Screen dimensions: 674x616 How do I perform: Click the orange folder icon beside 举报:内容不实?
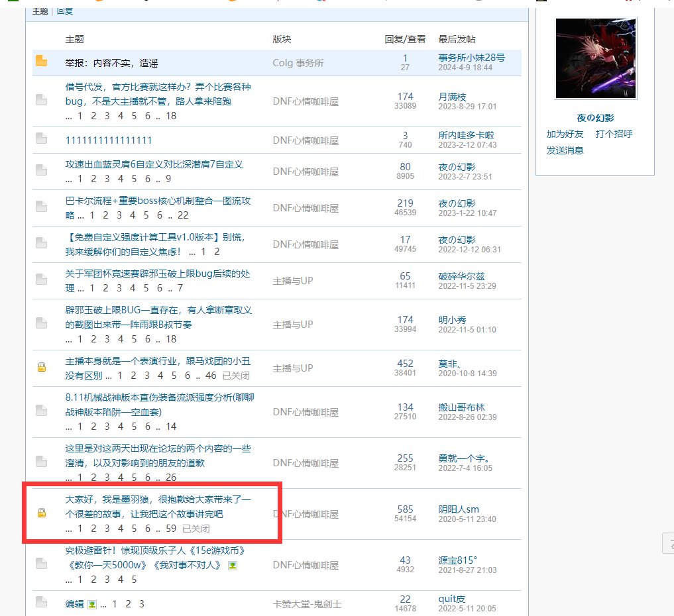42,61
